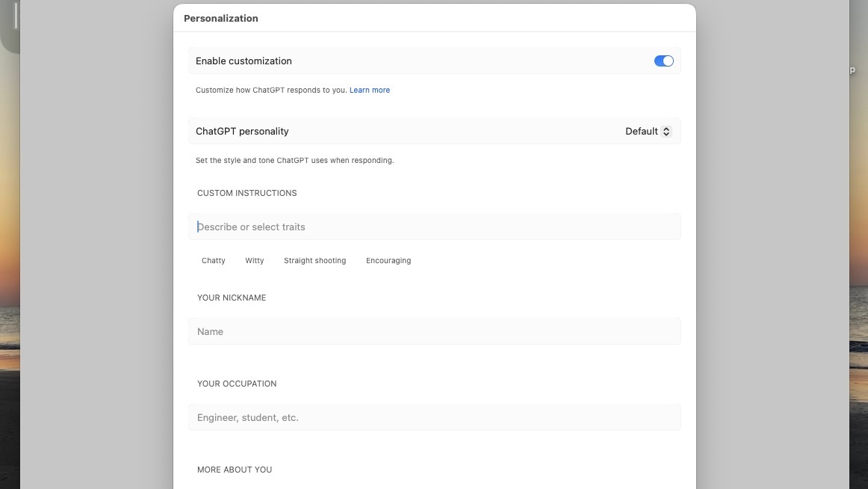Focus the Describe or select traits field
This screenshot has height=489, width=868.
433,227
